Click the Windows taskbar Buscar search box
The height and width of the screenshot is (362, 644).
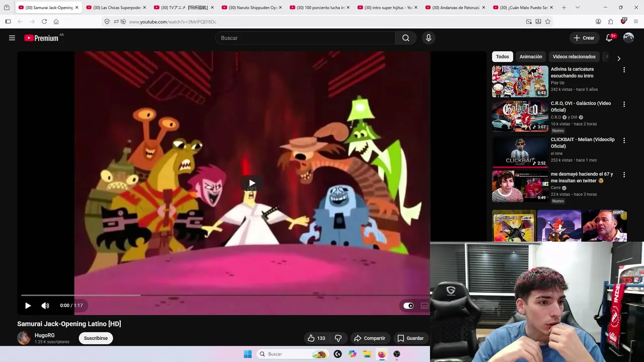coord(293,354)
